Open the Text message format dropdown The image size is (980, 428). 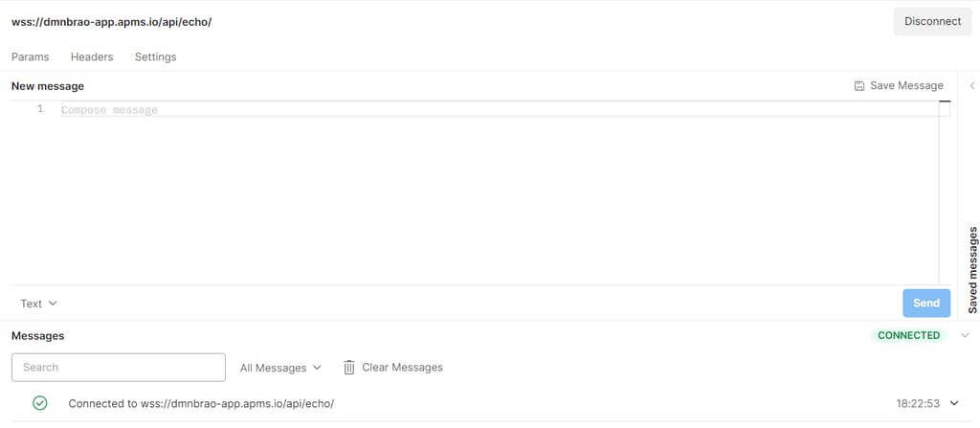(x=39, y=304)
